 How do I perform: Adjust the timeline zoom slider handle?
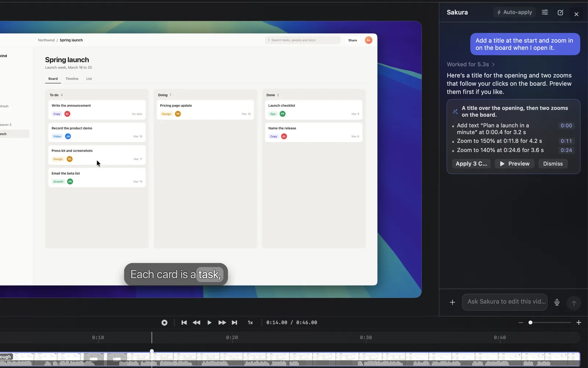[530, 323]
